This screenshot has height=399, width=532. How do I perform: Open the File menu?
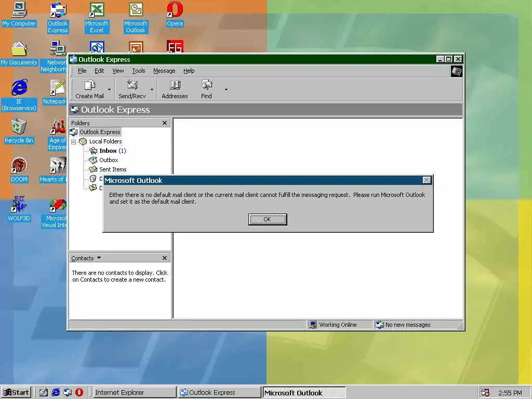[82, 71]
